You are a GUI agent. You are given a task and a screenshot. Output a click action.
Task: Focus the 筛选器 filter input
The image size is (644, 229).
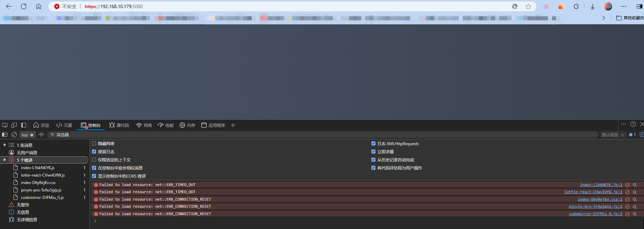pos(323,135)
